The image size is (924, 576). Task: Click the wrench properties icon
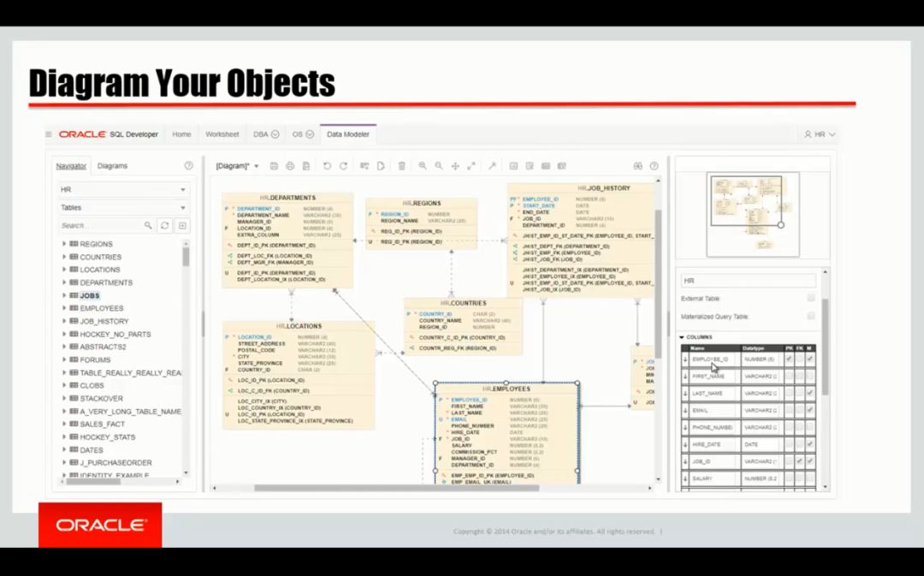click(x=492, y=166)
